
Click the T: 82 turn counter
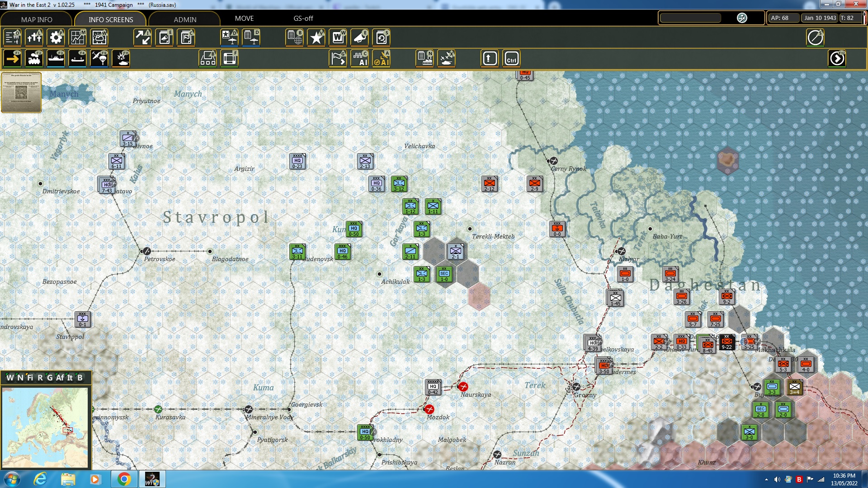tap(850, 18)
